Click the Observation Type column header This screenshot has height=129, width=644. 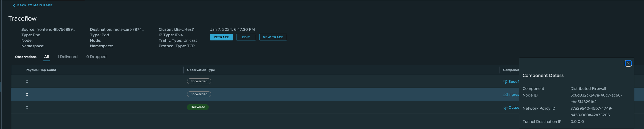click(201, 70)
